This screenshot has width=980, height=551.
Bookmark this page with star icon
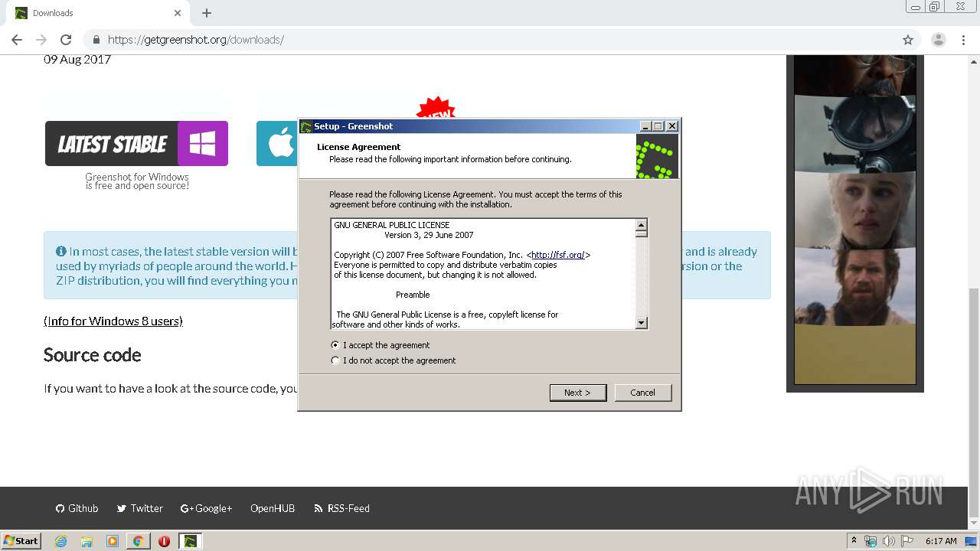[x=908, y=40]
